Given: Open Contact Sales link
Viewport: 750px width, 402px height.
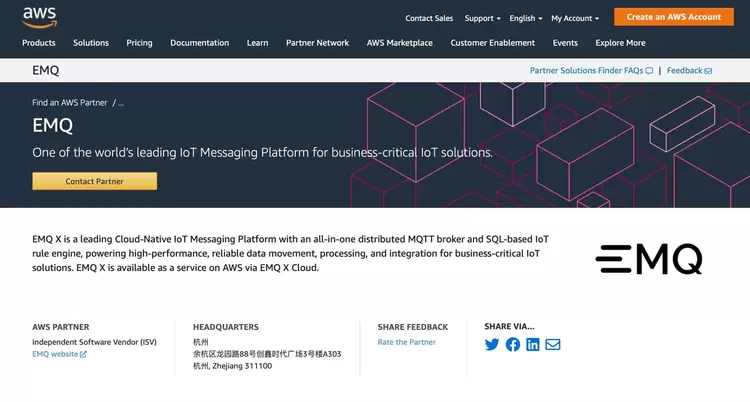Looking at the screenshot, I should click(429, 18).
